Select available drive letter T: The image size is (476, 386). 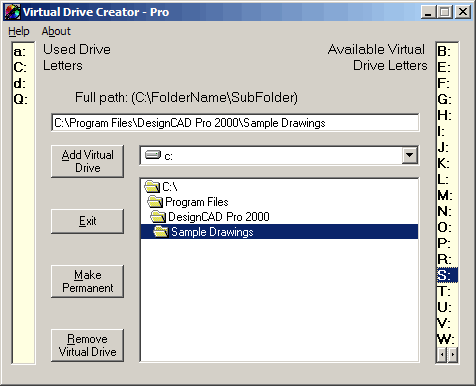click(x=447, y=291)
